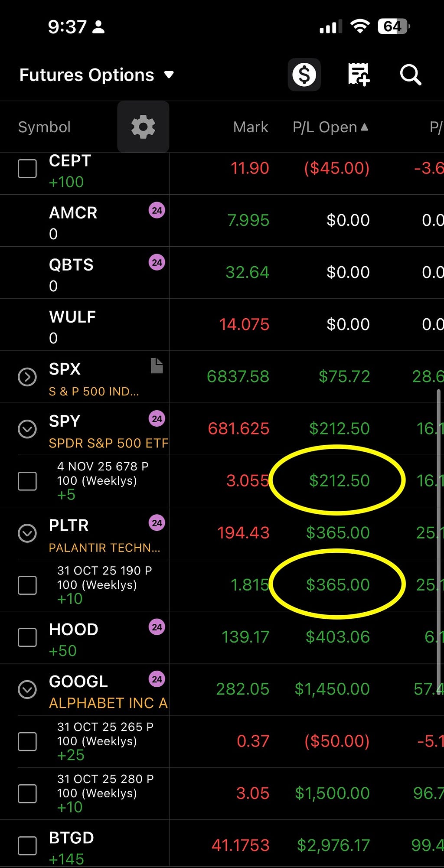
Task: Expand the SPX position group
Action: [27, 377]
